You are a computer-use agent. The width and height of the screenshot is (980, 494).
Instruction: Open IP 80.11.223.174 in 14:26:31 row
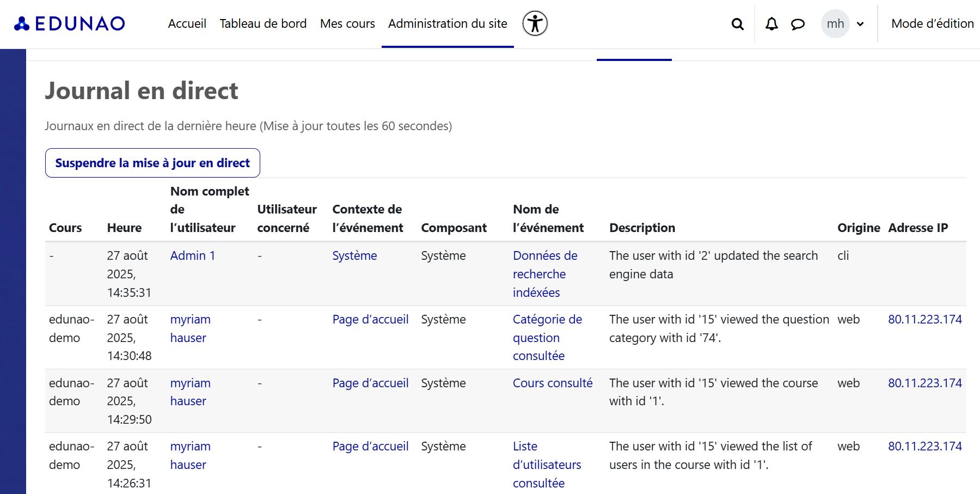point(925,446)
